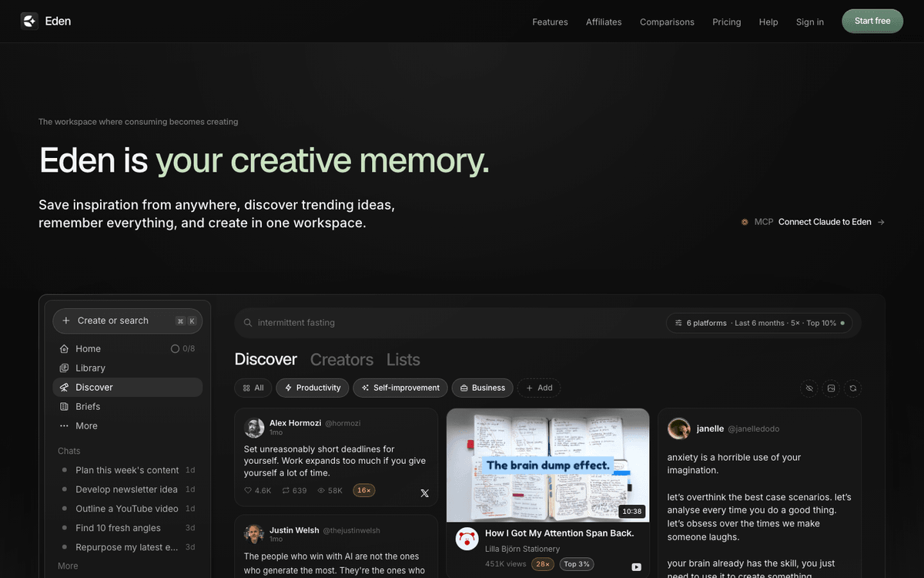Click the Eden logo icon
The width and height of the screenshot is (924, 578).
(29, 21)
